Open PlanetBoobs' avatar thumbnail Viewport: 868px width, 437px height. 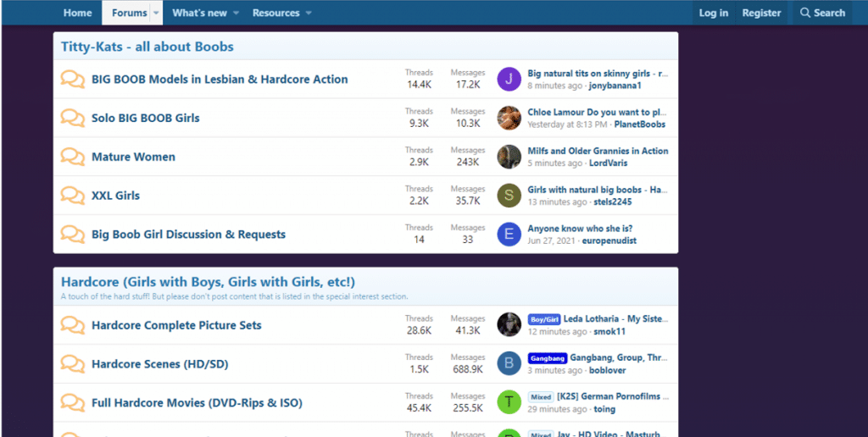[x=509, y=118]
